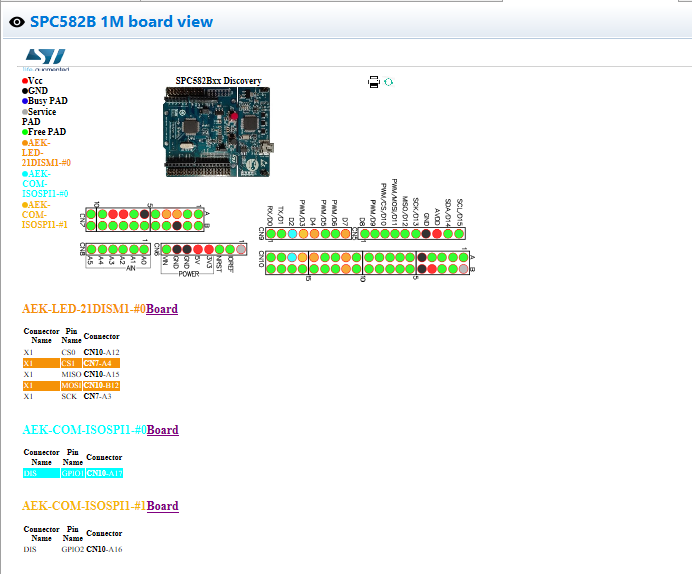Select the PWM/D9 pin

375,233
